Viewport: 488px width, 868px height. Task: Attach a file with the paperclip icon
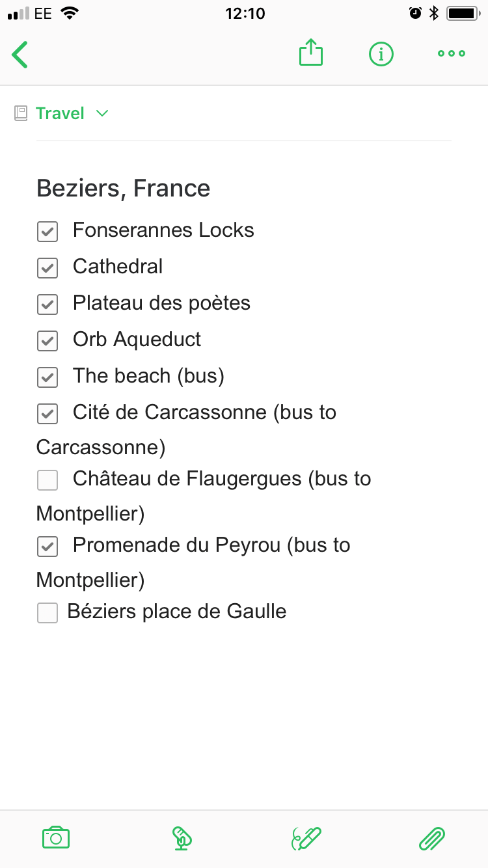pyautogui.click(x=431, y=838)
